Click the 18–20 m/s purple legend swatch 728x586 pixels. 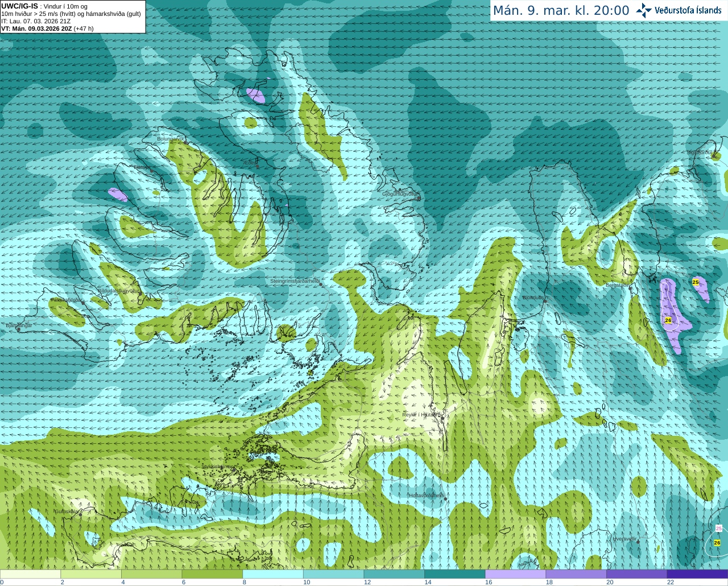576,574
